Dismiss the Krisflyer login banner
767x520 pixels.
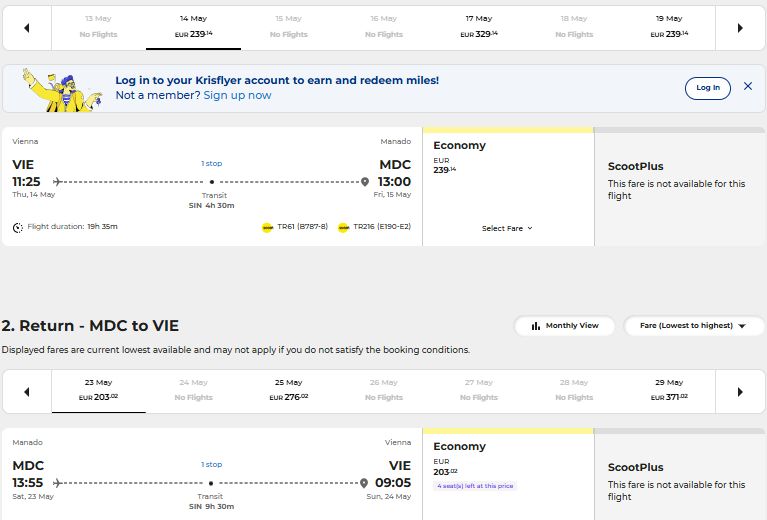(x=748, y=86)
